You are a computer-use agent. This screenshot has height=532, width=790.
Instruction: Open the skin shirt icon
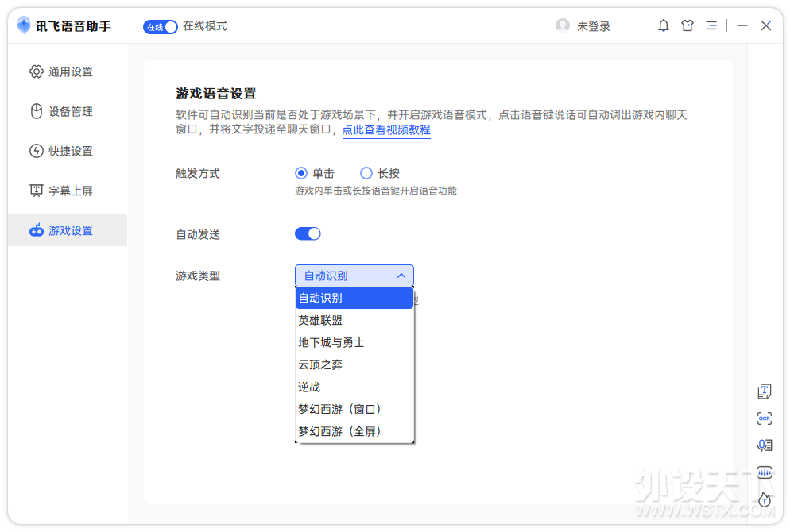pyautogui.click(x=687, y=25)
